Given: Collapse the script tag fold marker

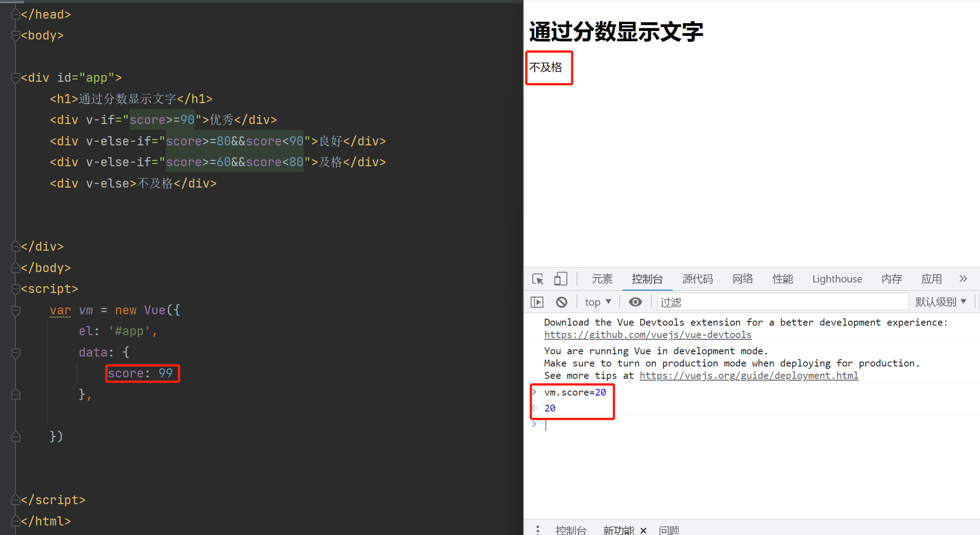Looking at the screenshot, I should coord(16,289).
